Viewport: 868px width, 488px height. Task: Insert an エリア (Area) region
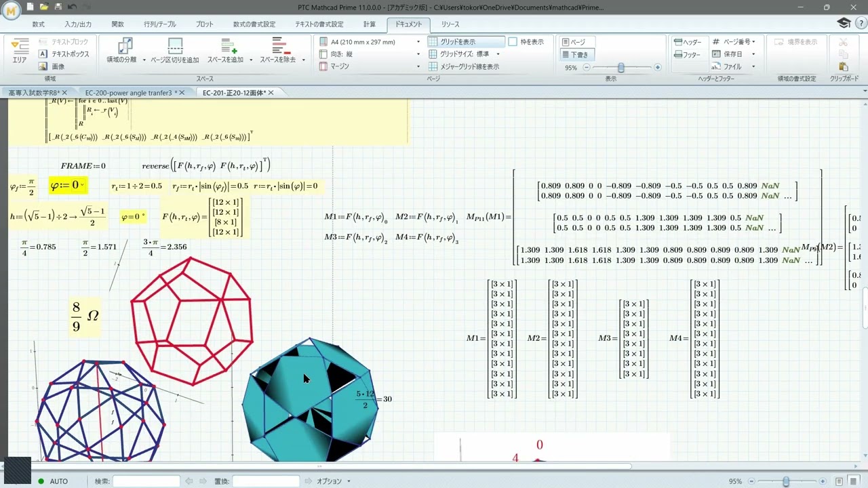point(20,52)
